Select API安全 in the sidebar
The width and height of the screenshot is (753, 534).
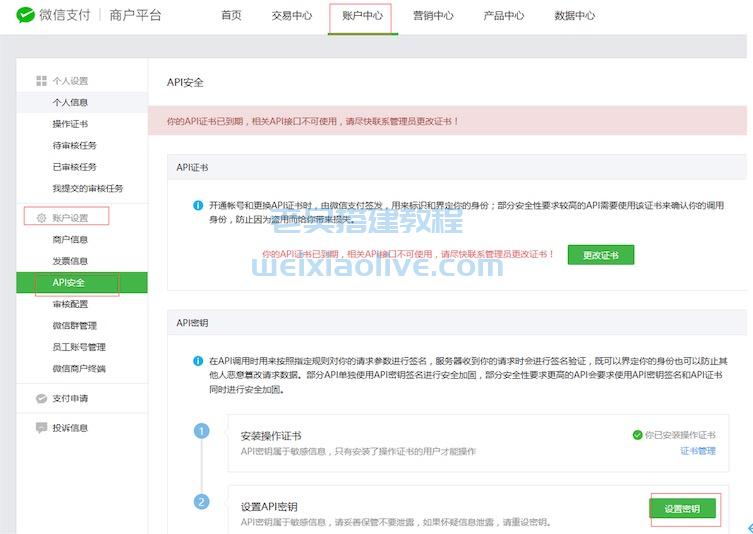coord(82,282)
